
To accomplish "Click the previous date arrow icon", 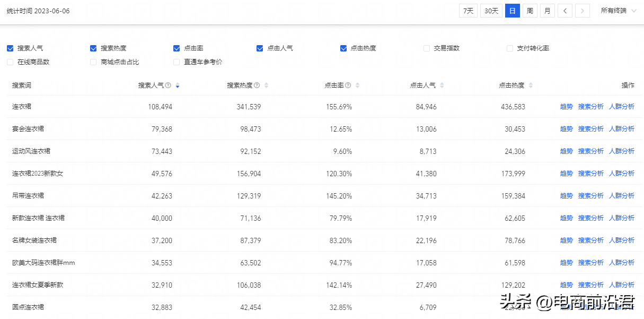I will [564, 10].
